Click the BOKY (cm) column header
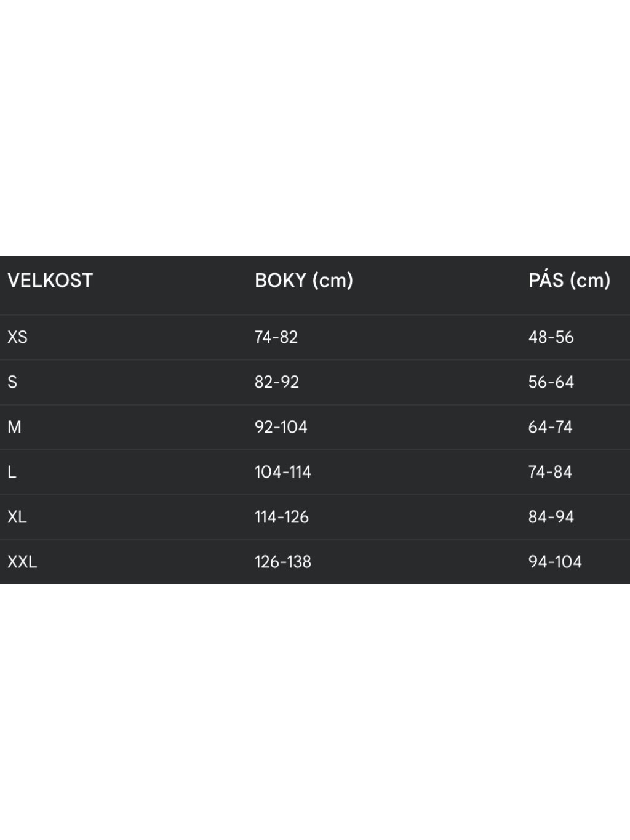 304,281
